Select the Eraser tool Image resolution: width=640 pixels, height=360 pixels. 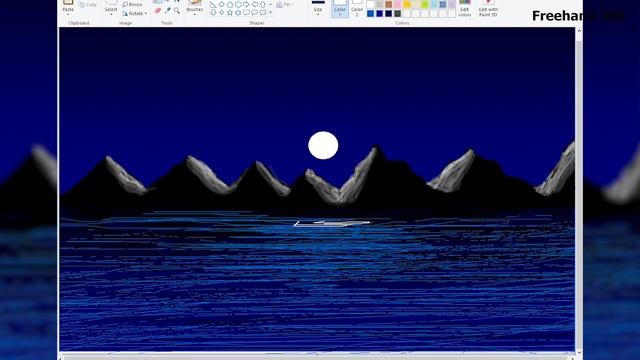click(158, 11)
